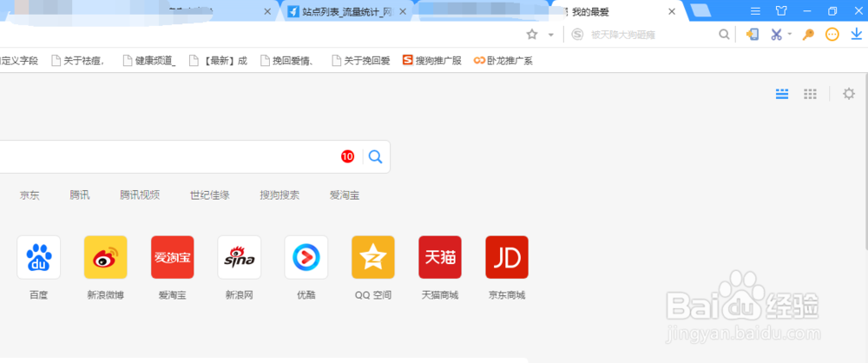Open the 爱淘宝 red shortcut tile
The width and height of the screenshot is (868, 363).
[x=173, y=257]
